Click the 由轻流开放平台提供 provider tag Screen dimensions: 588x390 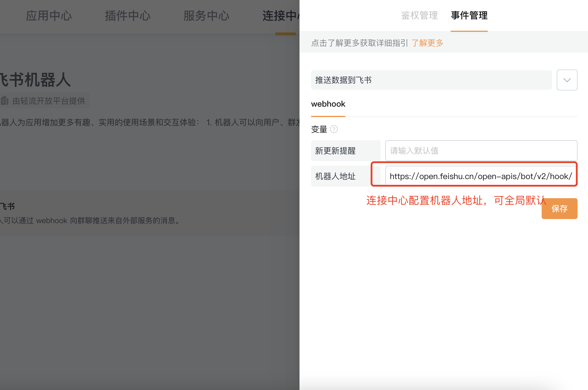point(45,101)
